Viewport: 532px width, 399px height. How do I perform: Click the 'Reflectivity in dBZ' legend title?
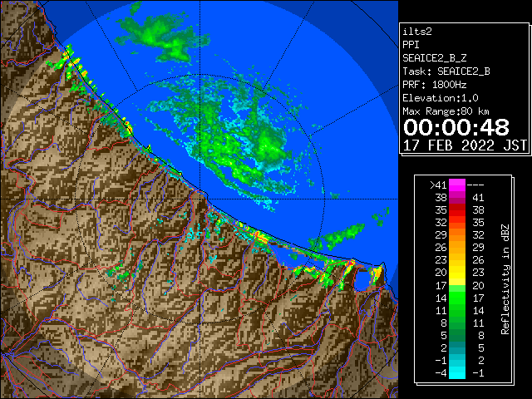[x=505, y=279]
